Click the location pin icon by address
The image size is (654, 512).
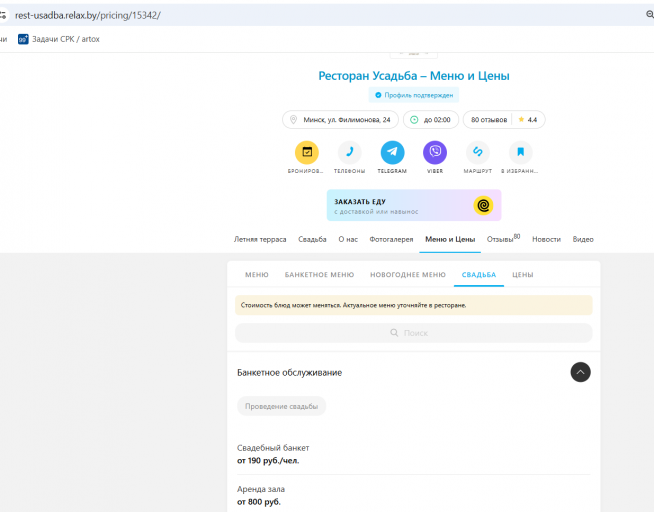[x=294, y=120]
